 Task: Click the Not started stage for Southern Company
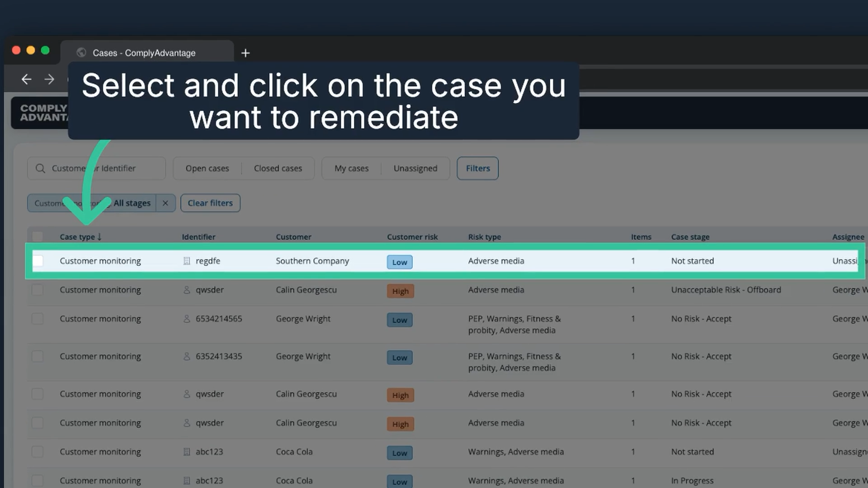point(693,261)
